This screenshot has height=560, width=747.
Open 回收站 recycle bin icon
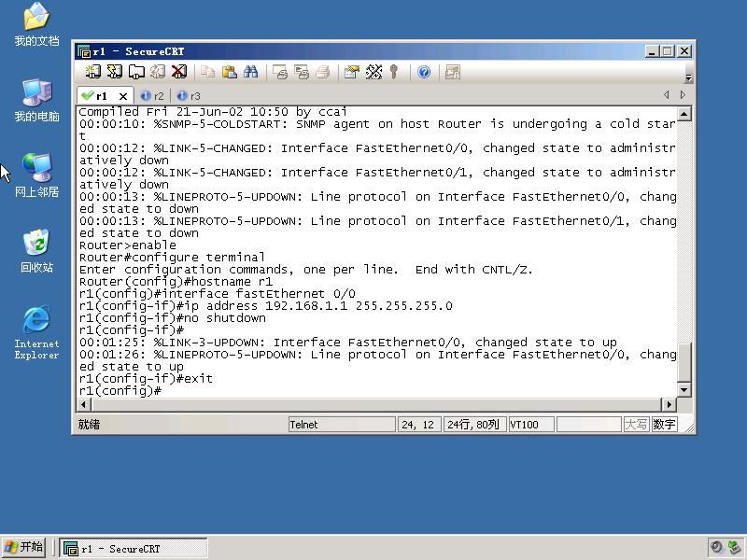(36, 251)
